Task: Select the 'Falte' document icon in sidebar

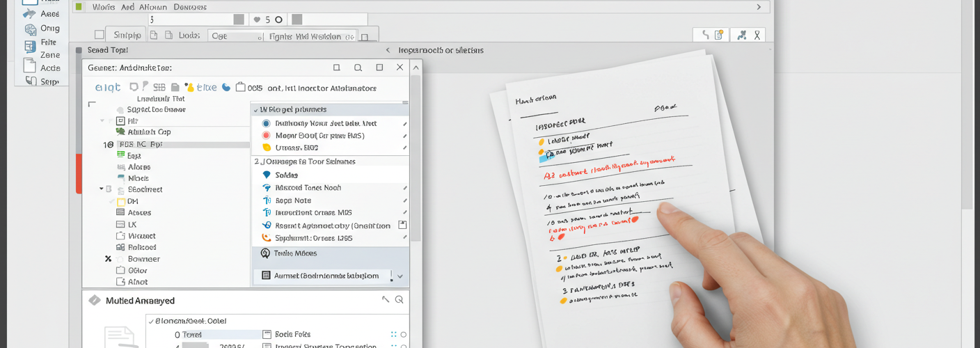Action: click(30, 47)
